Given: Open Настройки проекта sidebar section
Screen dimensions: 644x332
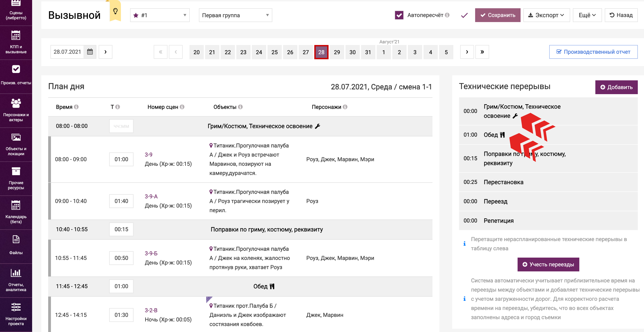Looking at the screenshot, I should coord(16,314).
